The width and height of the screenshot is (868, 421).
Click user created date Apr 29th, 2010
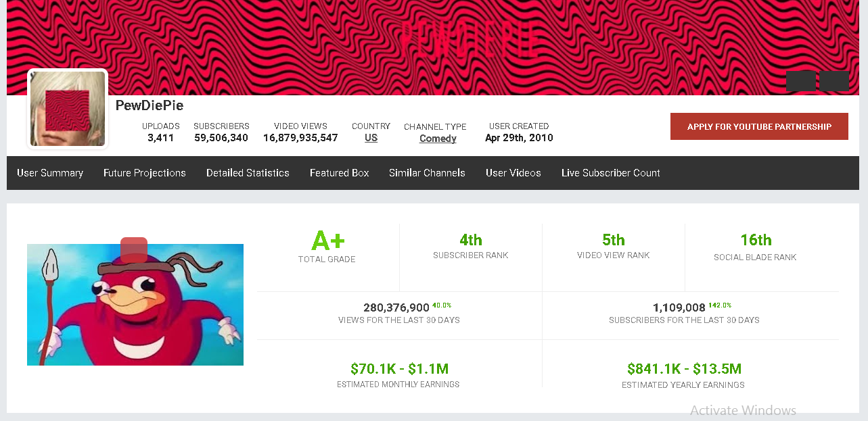coord(519,138)
